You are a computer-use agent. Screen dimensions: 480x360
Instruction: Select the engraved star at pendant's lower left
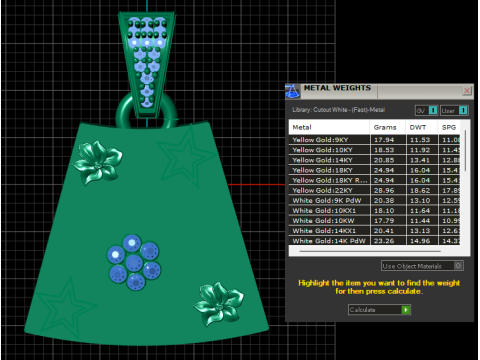point(66,308)
